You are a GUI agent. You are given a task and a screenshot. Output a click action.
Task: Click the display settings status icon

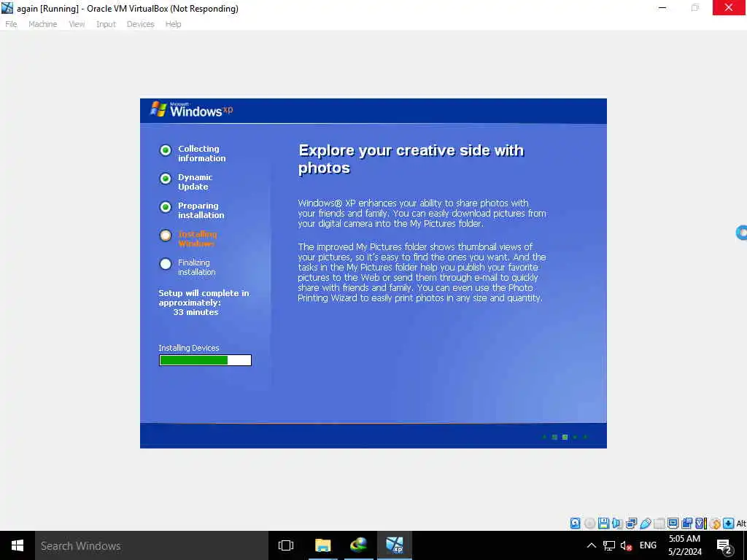(673, 524)
